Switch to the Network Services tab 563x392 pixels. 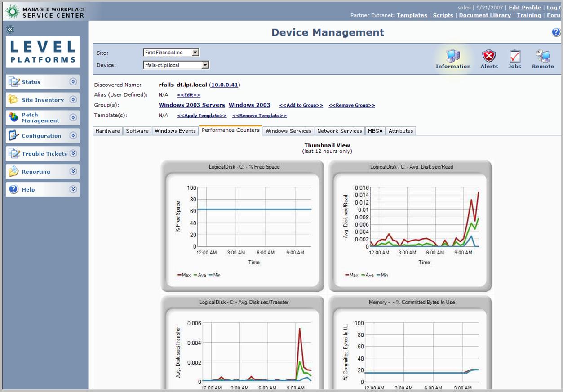[339, 131]
